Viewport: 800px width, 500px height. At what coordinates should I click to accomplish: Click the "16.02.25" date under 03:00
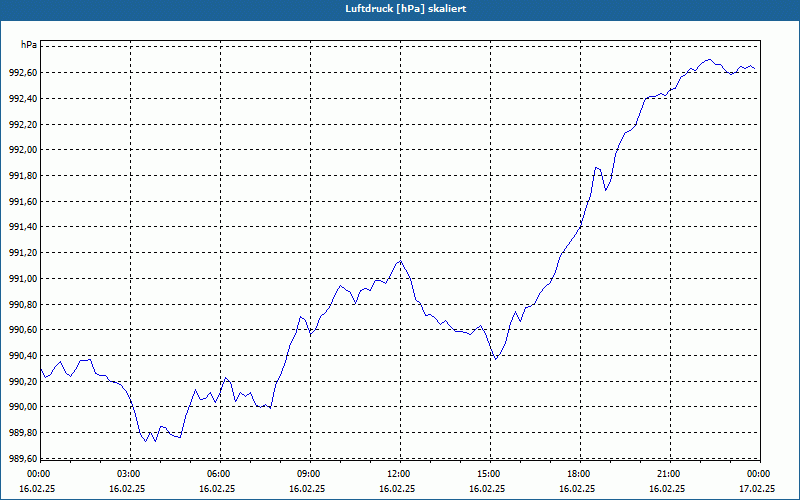(x=128, y=488)
